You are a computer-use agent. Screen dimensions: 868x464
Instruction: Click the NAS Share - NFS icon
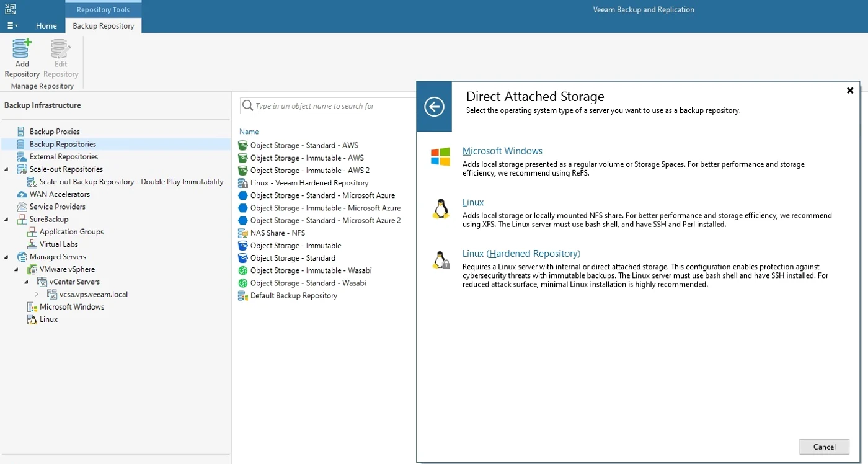tap(243, 233)
